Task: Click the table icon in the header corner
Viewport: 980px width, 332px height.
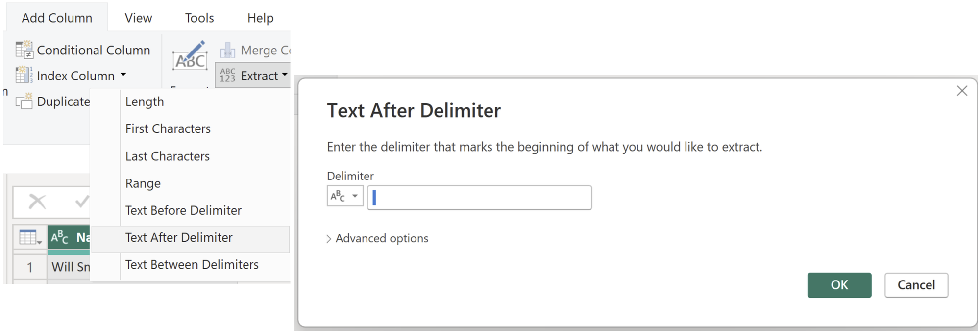Action: 29,238
